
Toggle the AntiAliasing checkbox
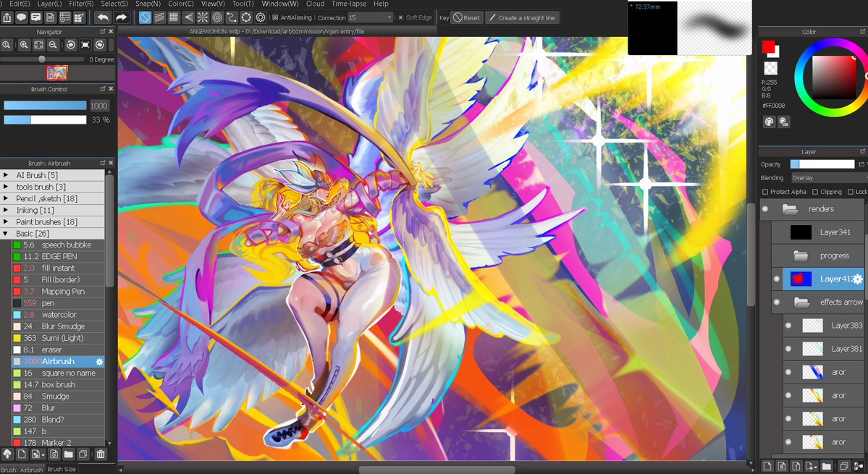(x=276, y=17)
